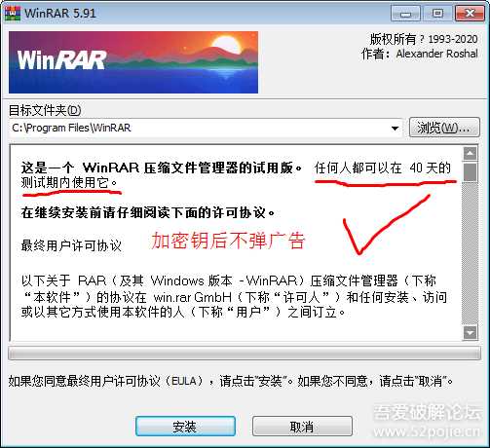The height and width of the screenshot is (448, 490).
Task: Click the red hand-drawn check mark
Action: 387,224
